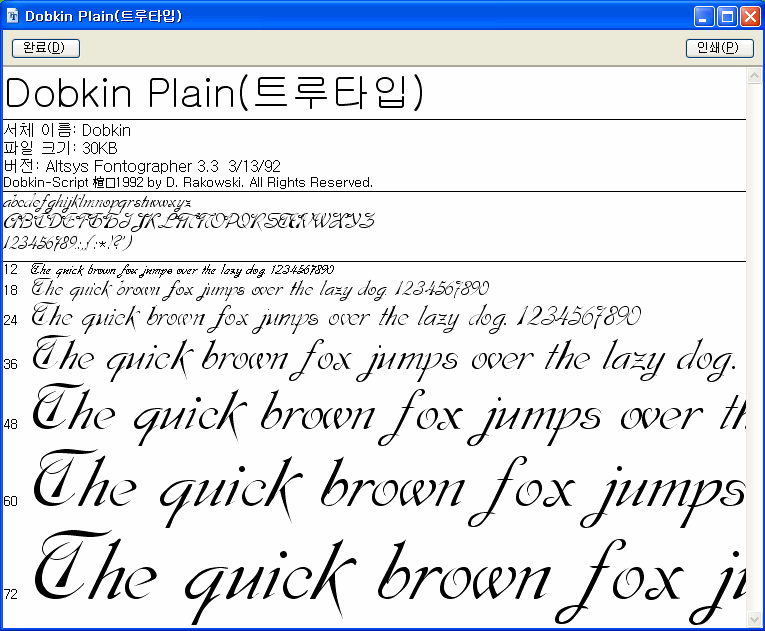The image size is (765, 631).
Task: Maximize the Dobkin Plain font window
Action: [727, 17]
